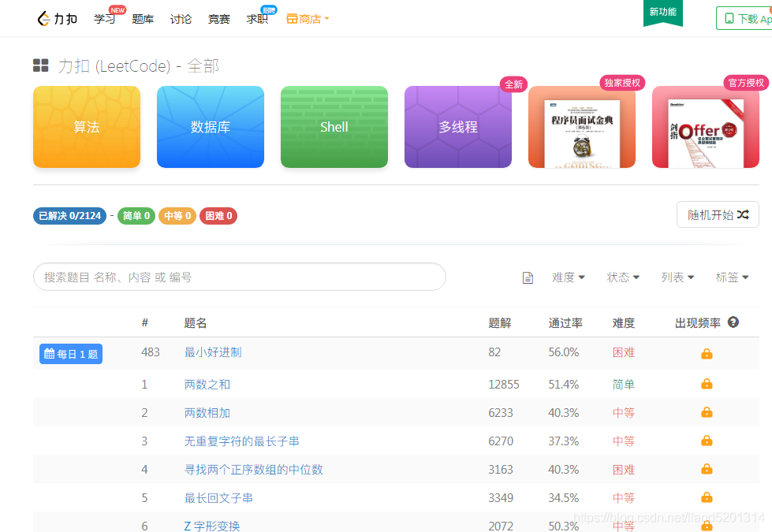
Task: Open problem Z 字形变换
Action: 212,526
